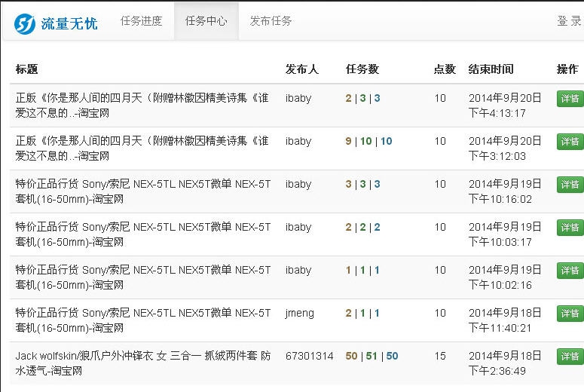Click task count 2 | 1 | 1
584x392 pixels.
pos(362,313)
